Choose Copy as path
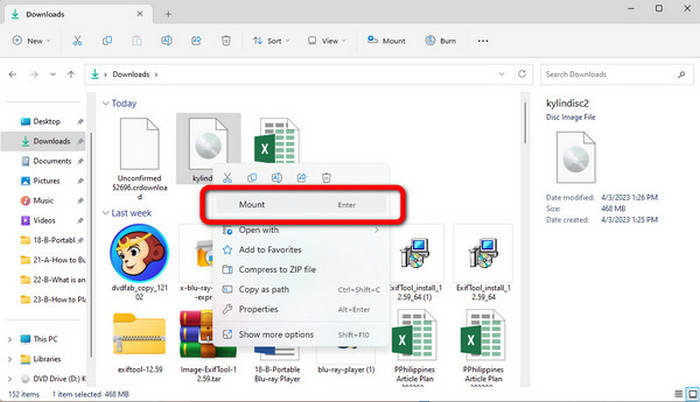700x402 pixels. point(301,289)
